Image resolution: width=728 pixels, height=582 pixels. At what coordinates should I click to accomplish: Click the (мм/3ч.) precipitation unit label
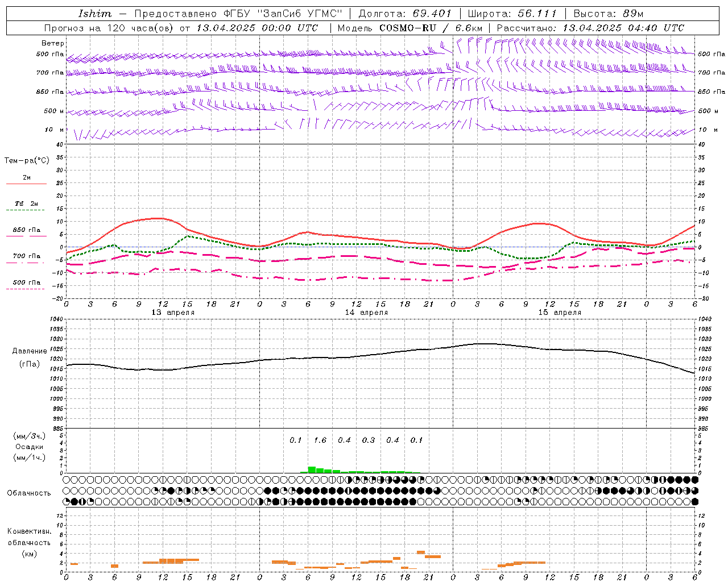point(30,436)
